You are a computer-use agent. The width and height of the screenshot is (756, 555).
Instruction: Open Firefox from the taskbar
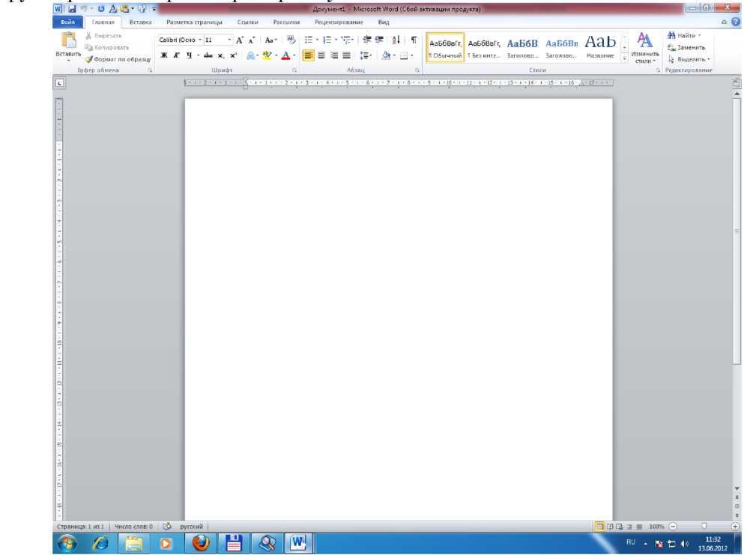[x=201, y=543]
